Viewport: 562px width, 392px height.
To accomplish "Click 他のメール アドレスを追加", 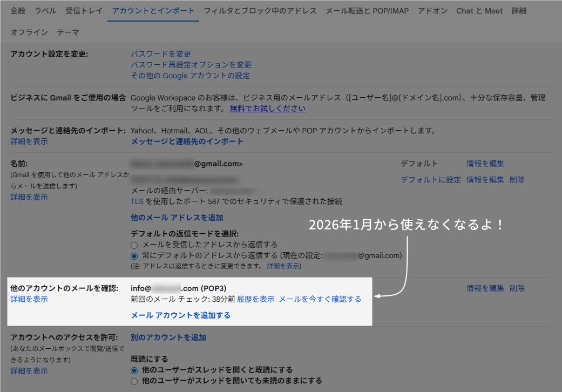I will point(177,218).
